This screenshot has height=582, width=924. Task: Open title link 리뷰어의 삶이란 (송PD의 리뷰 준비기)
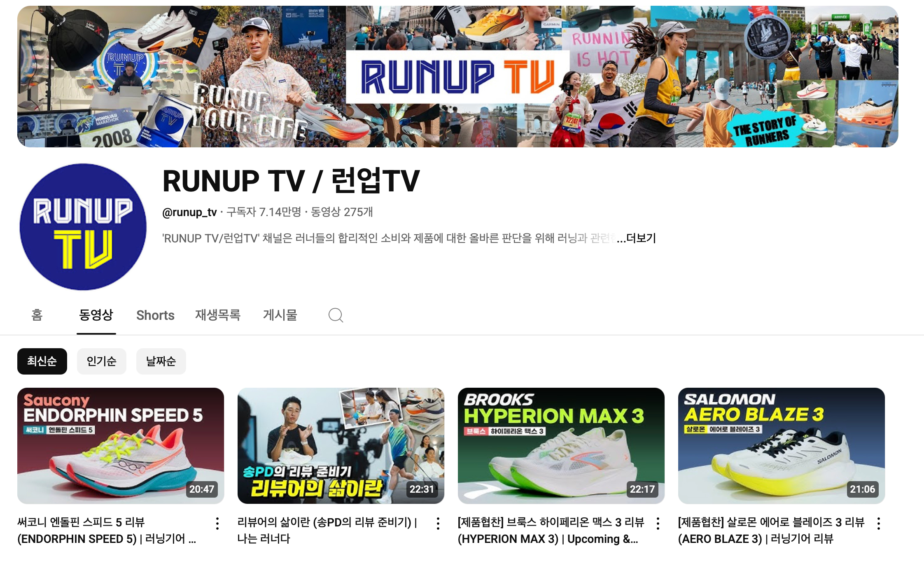point(327,531)
